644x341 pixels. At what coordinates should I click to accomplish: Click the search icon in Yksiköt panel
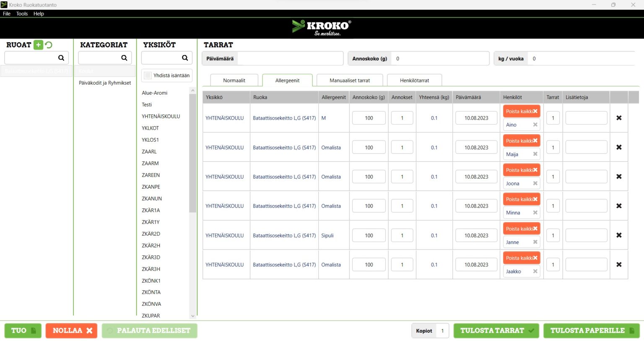pyautogui.click(x=185, y=58)
